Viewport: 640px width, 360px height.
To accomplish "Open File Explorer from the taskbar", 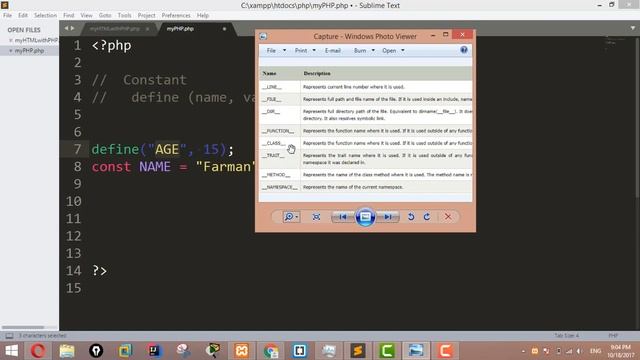I will [67, 351].
